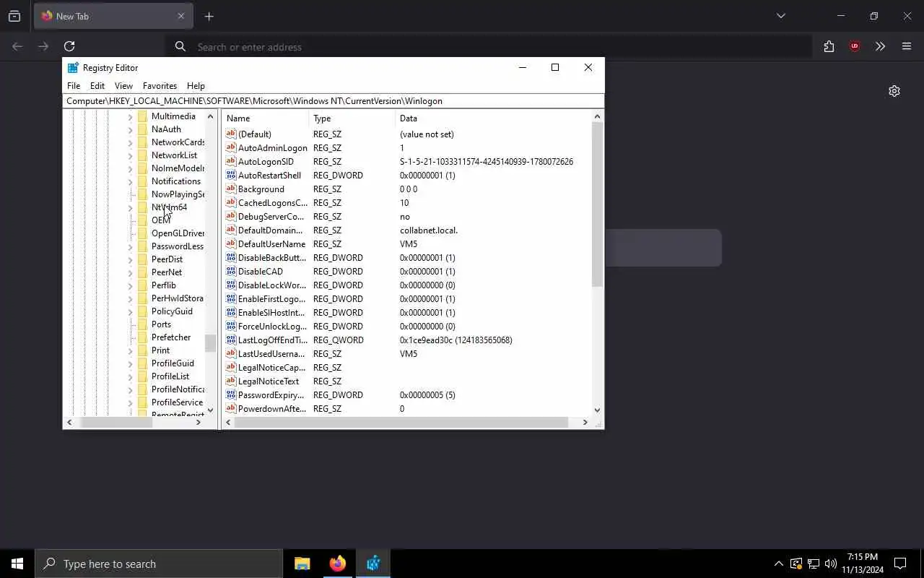
Task: Sort values by Data column header
Action: [493, 118]
